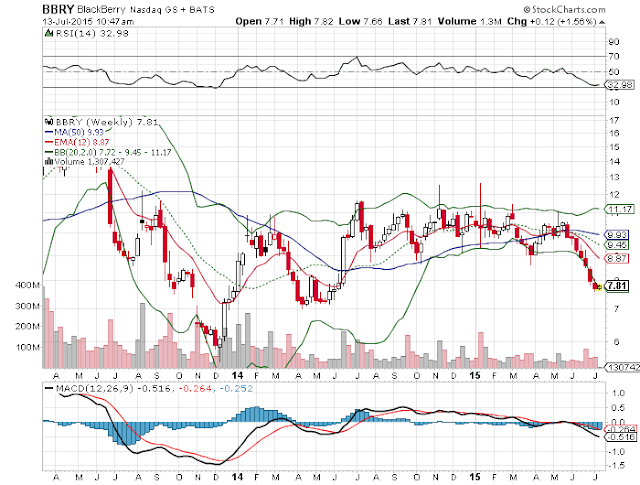
Task: Click the BBRY (Weekly) 7.81 legend
Action: (107, 122)
